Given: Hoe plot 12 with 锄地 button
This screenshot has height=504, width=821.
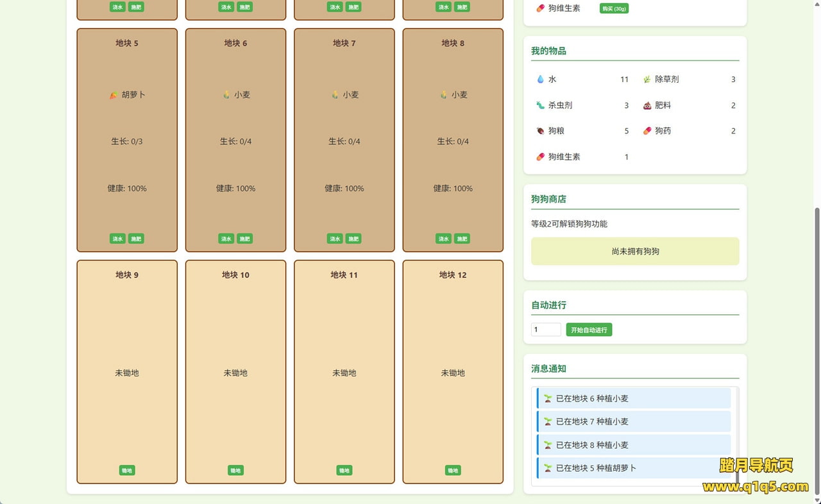Looking at the screenshot, I should pos(453,471).
